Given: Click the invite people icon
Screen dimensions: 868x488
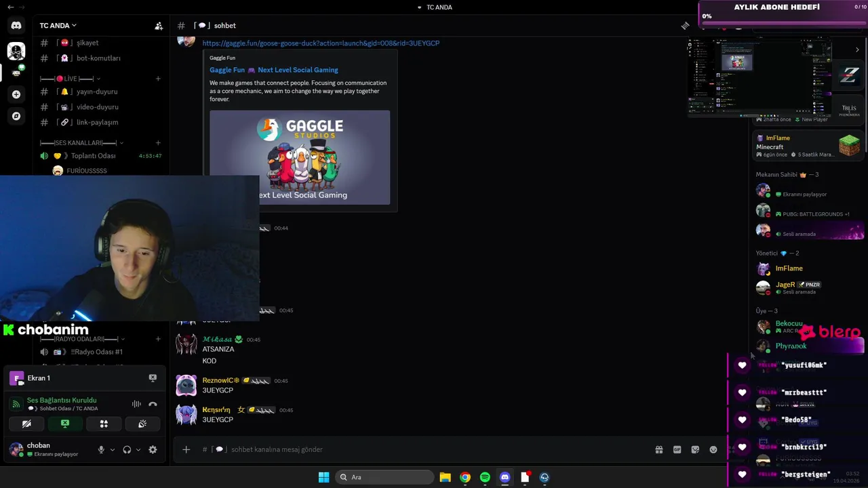Looking at the screenshot, I should pos(159,26).
